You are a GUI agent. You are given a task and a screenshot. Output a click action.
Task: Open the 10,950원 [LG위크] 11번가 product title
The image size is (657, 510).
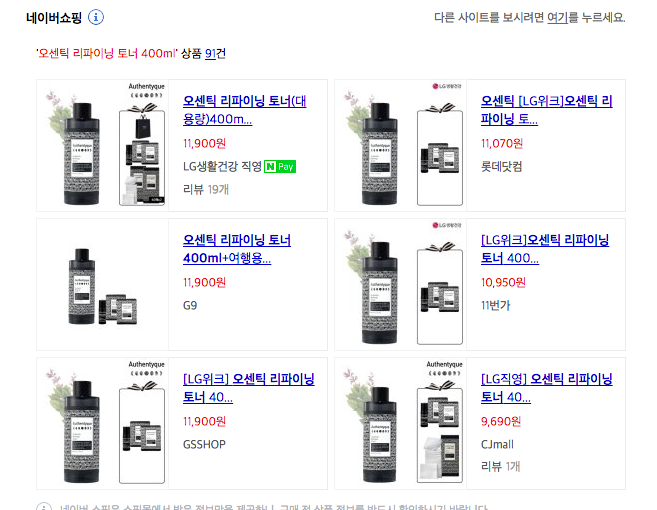(545, 249)
